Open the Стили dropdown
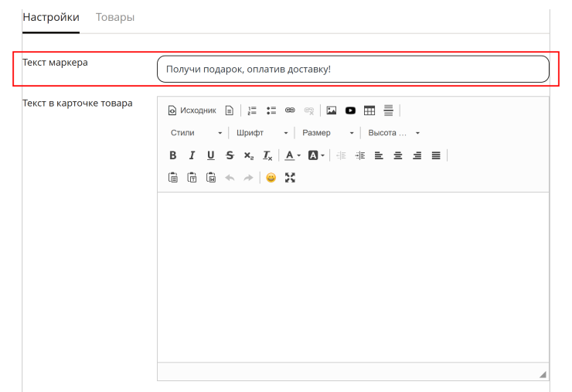The width and height of the screenshot is (572, 392). point(196,133)
